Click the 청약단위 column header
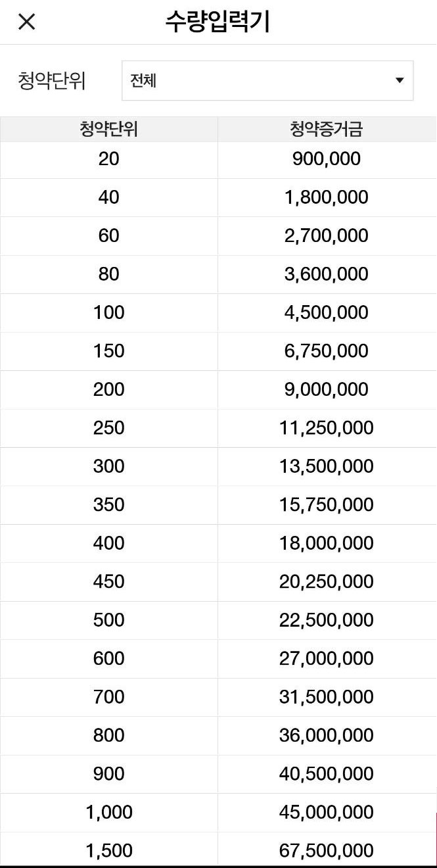This screenshot has width=437, height=868. 109,129
